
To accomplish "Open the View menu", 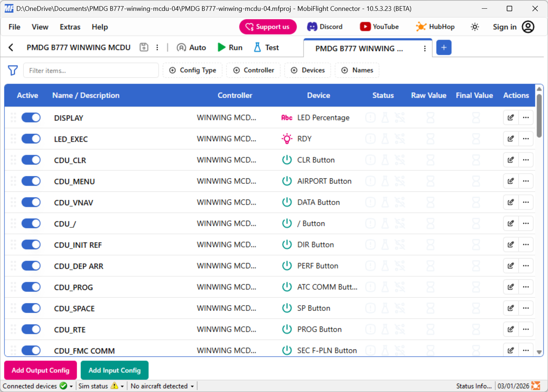I will [40, 27].
